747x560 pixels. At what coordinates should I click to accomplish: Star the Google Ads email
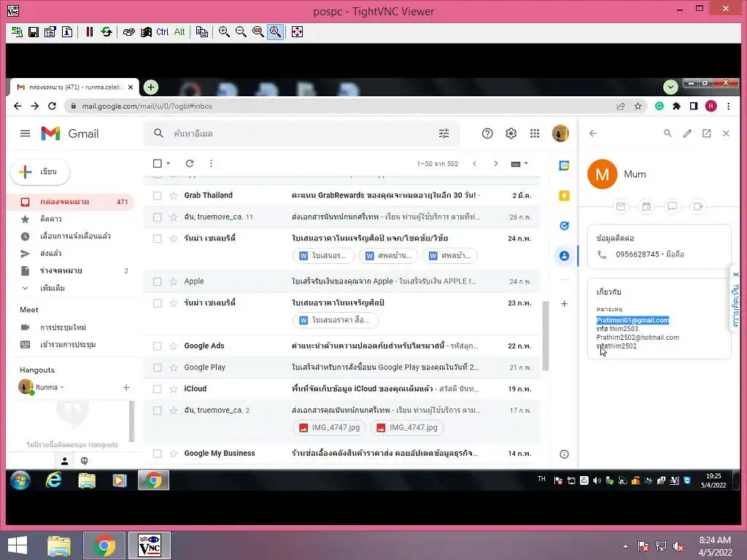174,346
